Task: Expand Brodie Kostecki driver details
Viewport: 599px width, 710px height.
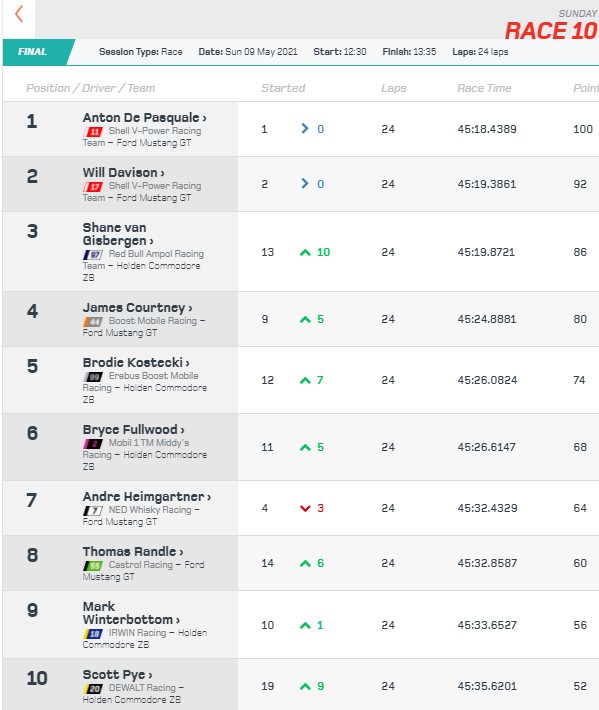Action: pyautogui.click(x=136, y=363)
